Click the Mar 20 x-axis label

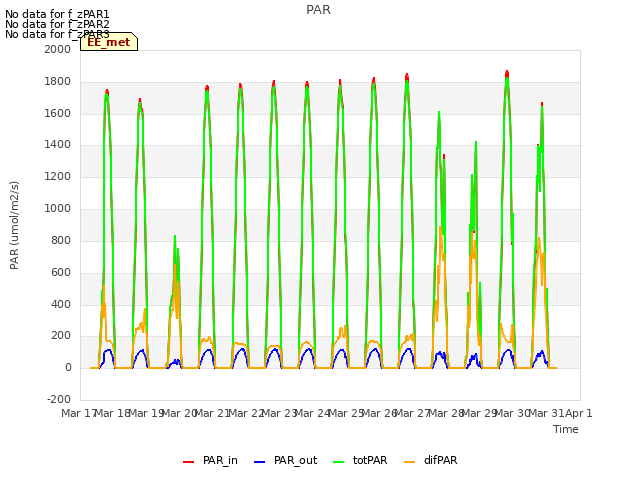click(x=179, y=413)
